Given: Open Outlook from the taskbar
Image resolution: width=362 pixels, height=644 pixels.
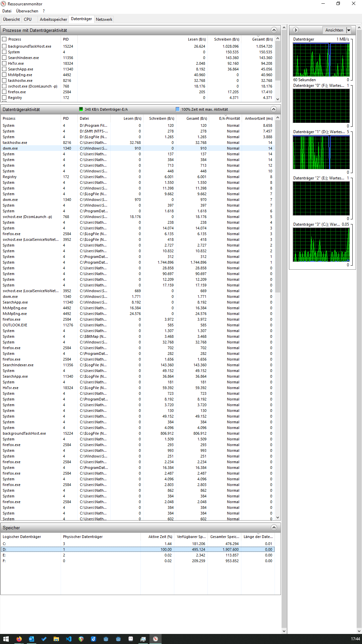Looking at the screenshot, I should pyautogui.click(x=31, y=639).
